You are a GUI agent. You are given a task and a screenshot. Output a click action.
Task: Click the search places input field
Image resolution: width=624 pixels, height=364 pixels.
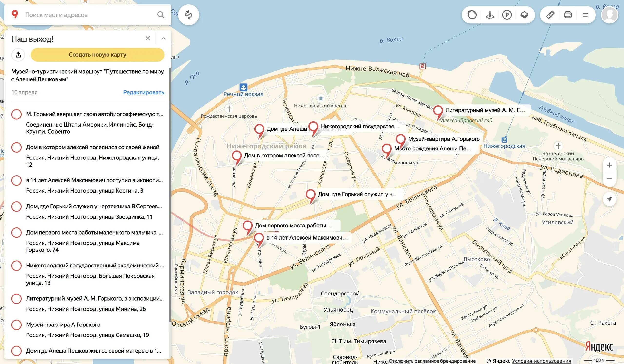tap(89, 15)
